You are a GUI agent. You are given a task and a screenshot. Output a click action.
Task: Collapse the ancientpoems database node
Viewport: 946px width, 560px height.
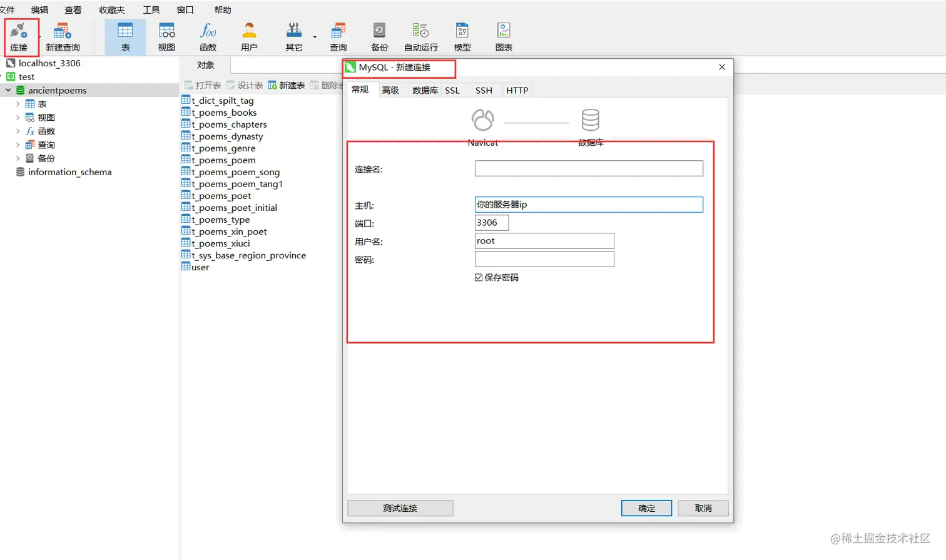click(x=8, y=90)
